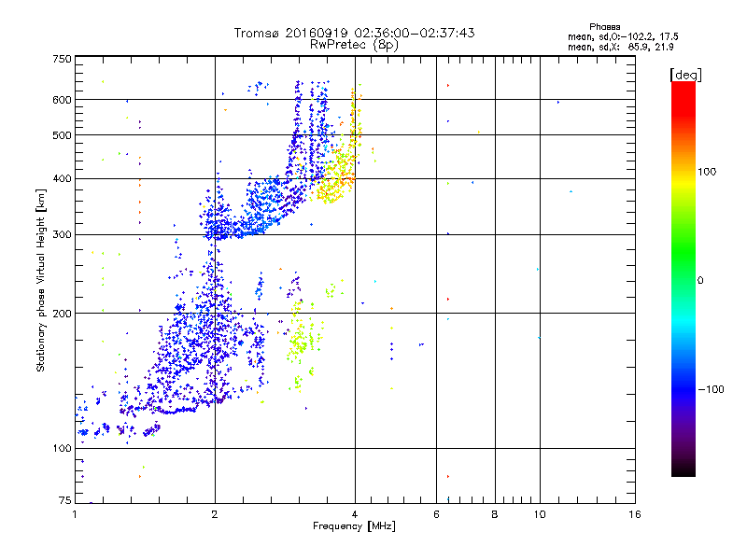Click the 'Stationary phase Virtual Height [km]' axis title
The image size is (747, 560).
pyautogui.click(x=40, y=281)
